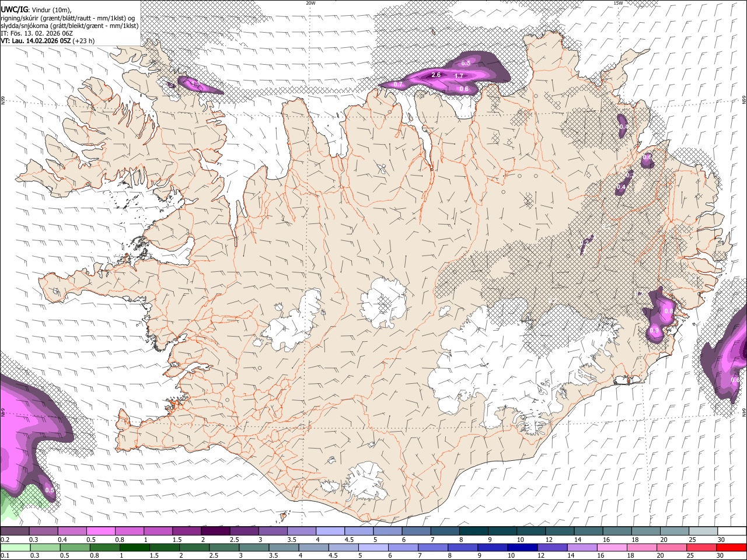Select the dark teal swatch at 8 in upper legend
This screenshot has width=747, height=560.
click(x=473, y=531)
